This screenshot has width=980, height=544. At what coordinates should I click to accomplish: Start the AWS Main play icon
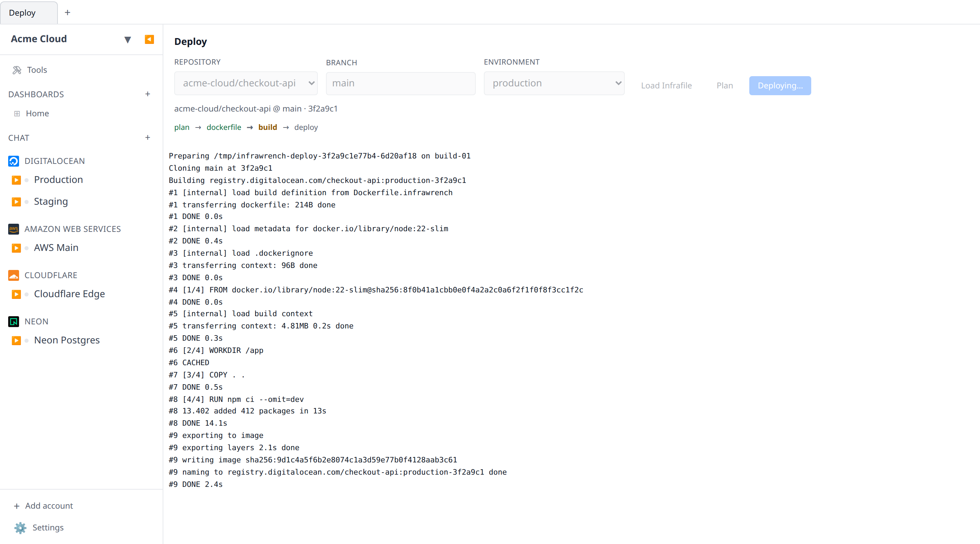click(16, 248)
